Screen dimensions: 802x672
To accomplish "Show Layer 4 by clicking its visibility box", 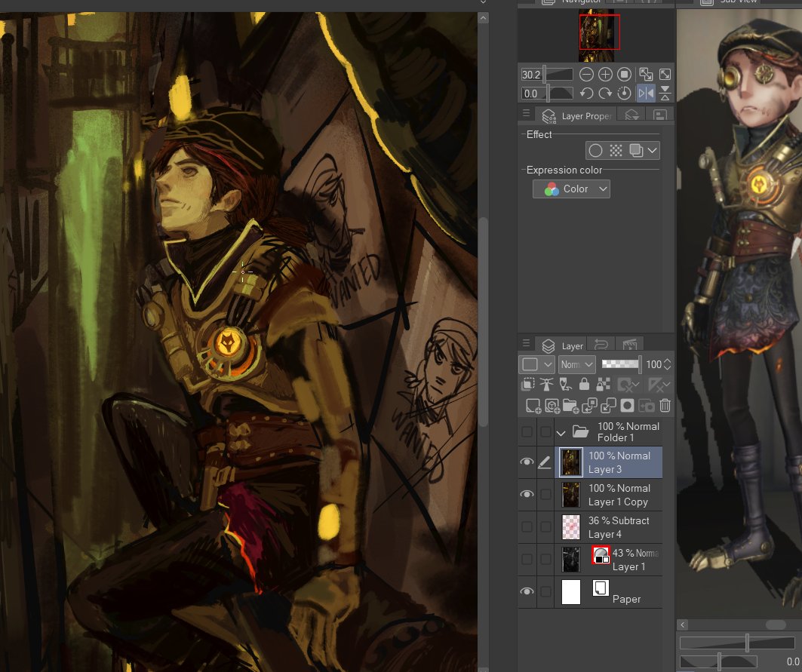I will point(527,526).
